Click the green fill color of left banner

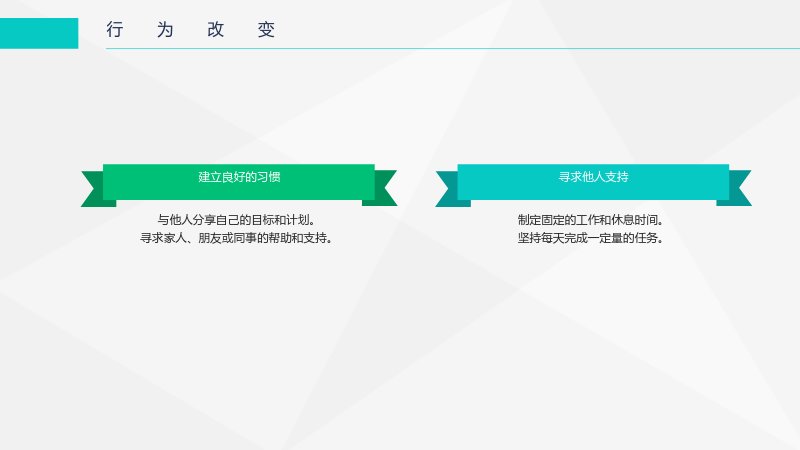coord(153,190)
